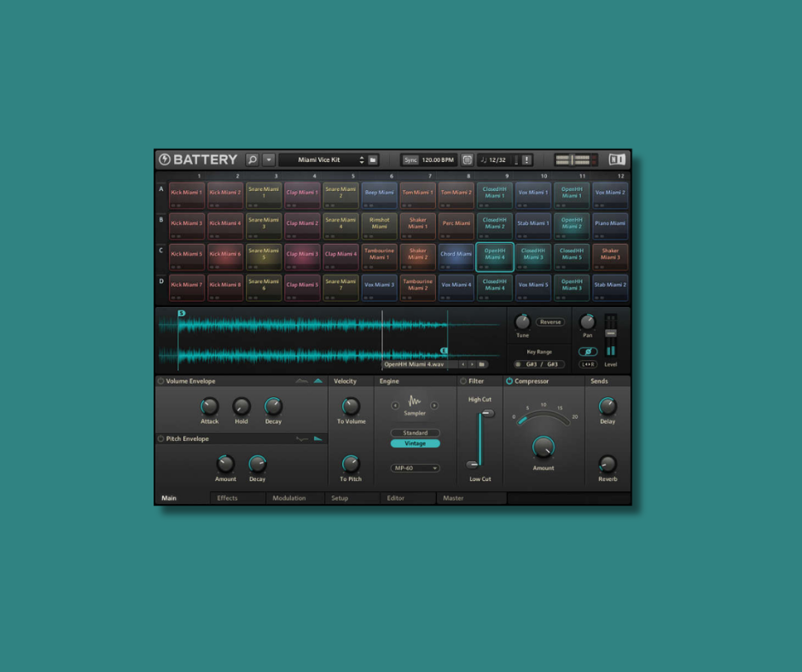
Task: Enable the Volume Envelope power button
Action: (160, 381)
